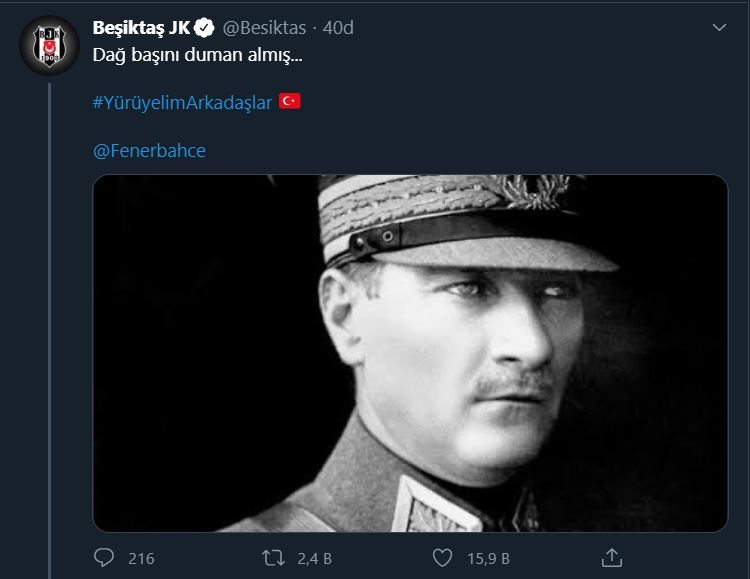This screenshot has width=750, height=579.
Task: Click the Turkish flag emoji
Action: point(290,102)
